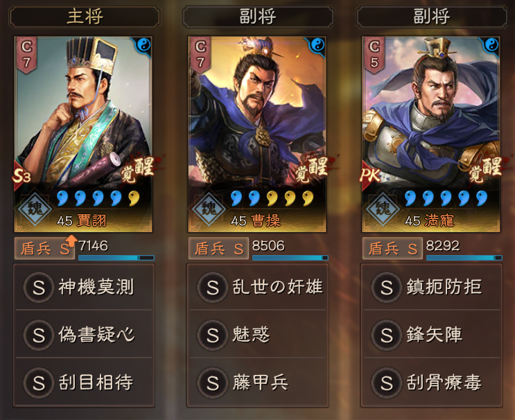Click the troop strength bar under 7146
Image resolution: width=515 pixels, height=420 pixels.
point(116,258)
